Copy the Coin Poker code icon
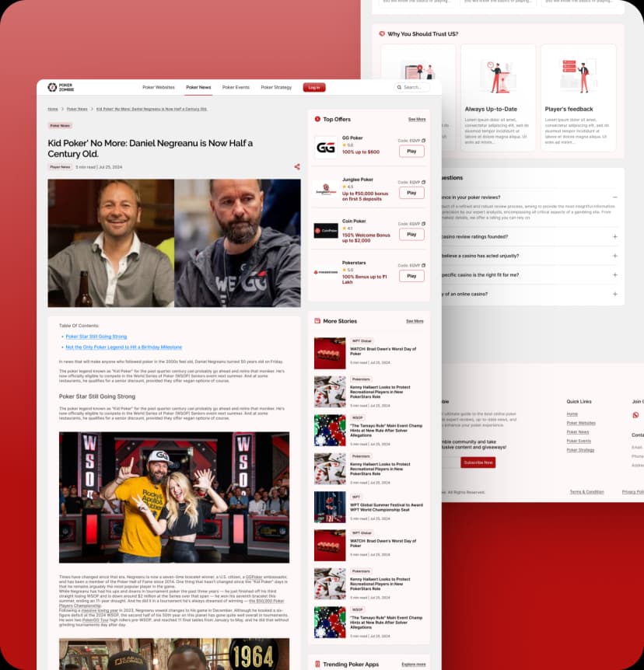This screenshot has height=670, width=644. point(423,224)
